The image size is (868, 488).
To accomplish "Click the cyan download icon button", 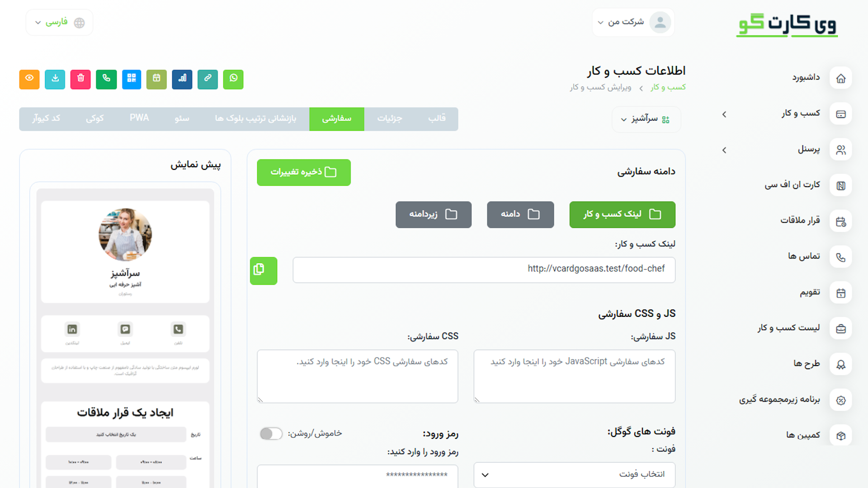I will [55, 79].
